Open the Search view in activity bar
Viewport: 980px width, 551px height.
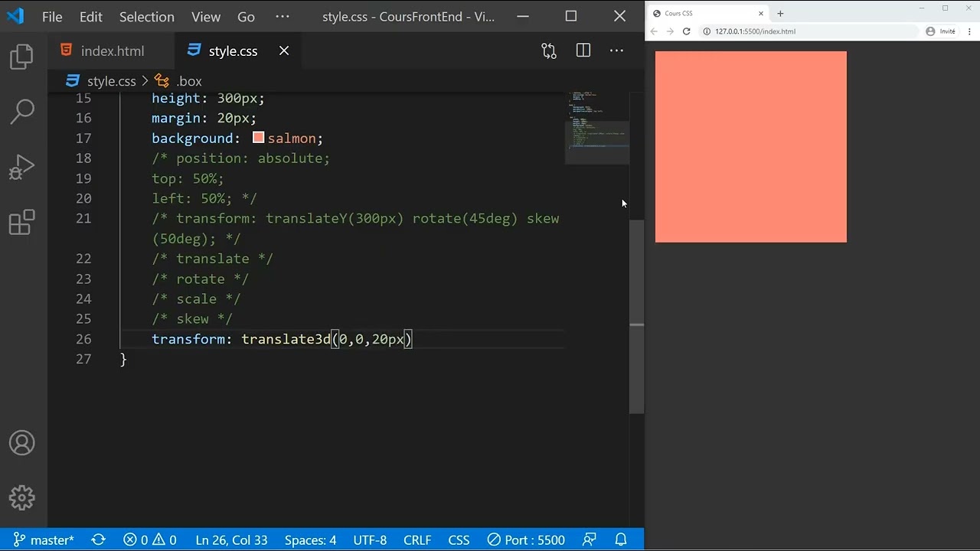[22, 112]
